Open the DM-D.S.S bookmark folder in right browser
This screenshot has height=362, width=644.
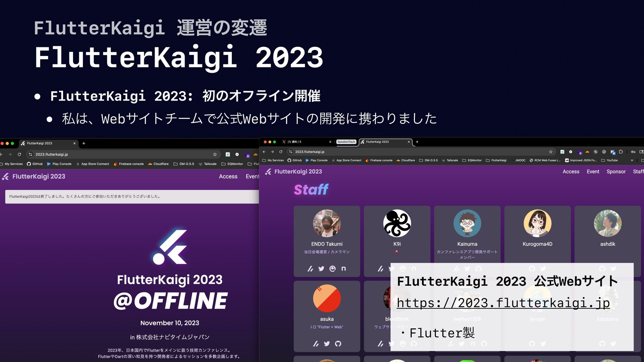(x=428, y=161)
